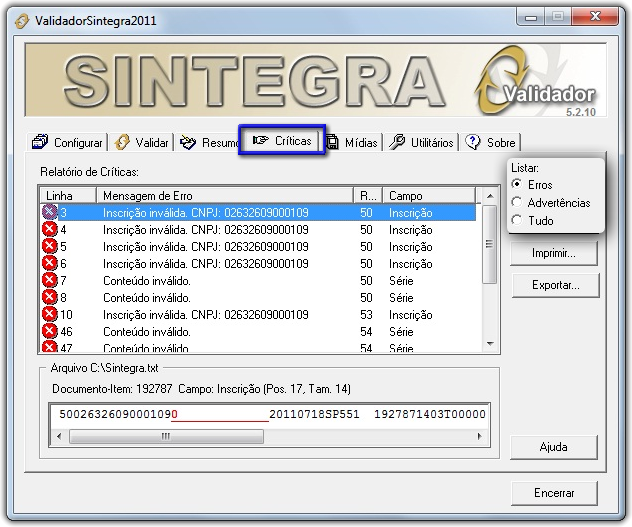Click the record 53 cell of line 10
This screenshot has height=527, width=632.
coord(366,315)
